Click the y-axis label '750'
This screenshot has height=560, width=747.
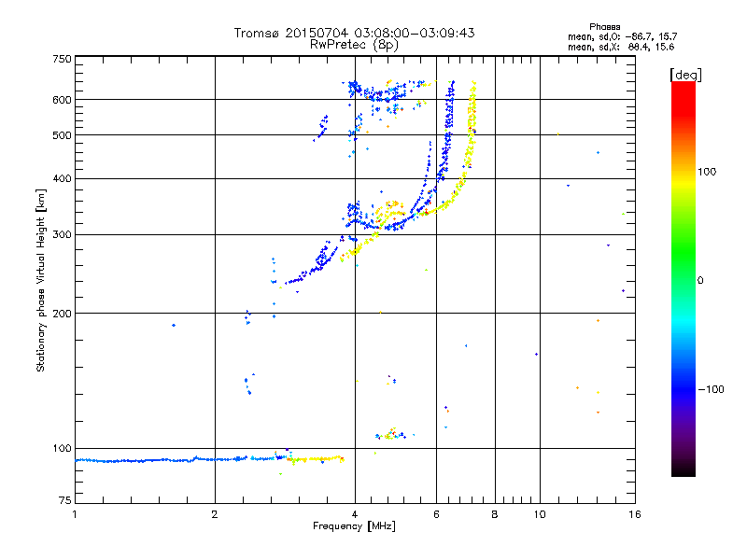[62, 59]
